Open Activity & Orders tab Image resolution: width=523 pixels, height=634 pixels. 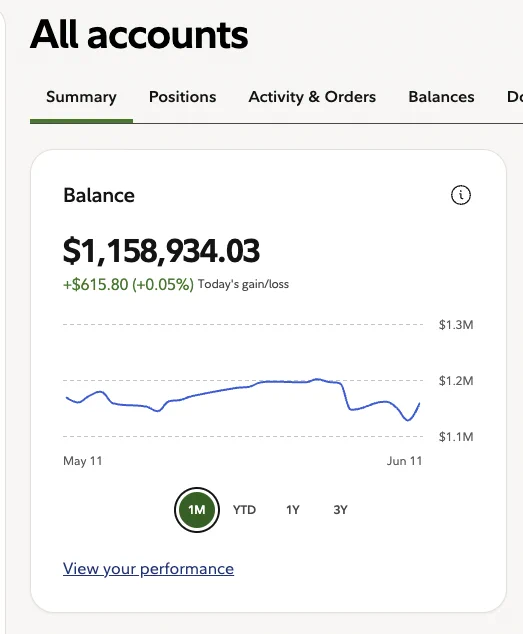click(312, 97)
